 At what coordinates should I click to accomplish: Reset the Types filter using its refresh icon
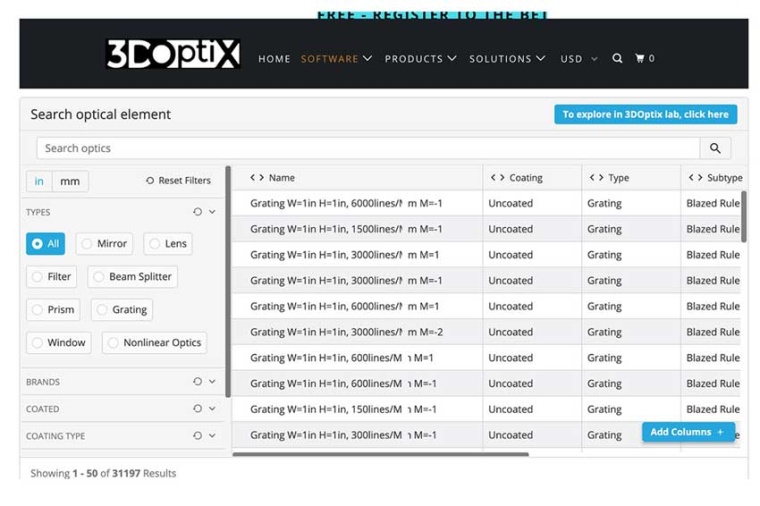click(197, 212)
